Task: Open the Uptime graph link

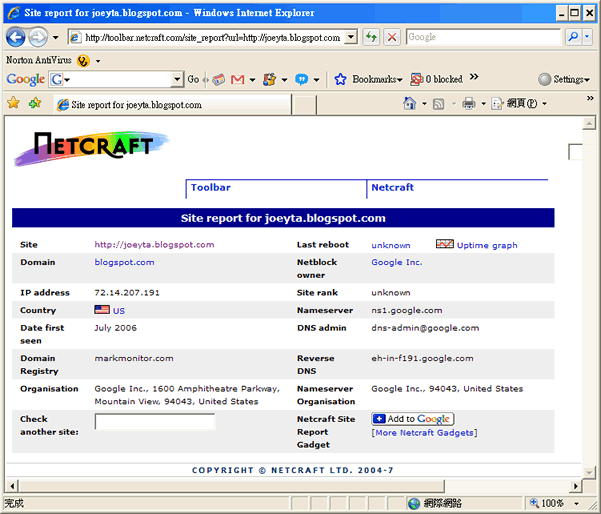Action: [487, 245]
